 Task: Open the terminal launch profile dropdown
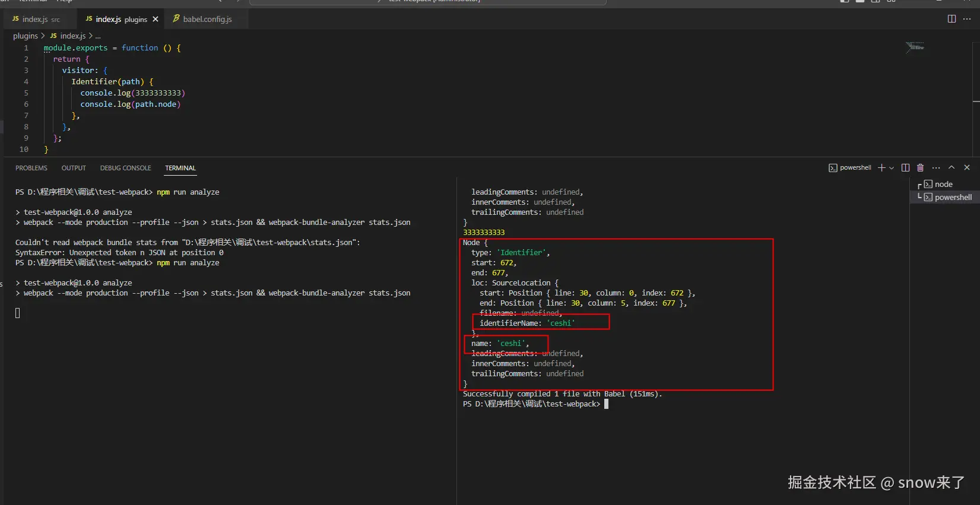click(x=892, y=168)
